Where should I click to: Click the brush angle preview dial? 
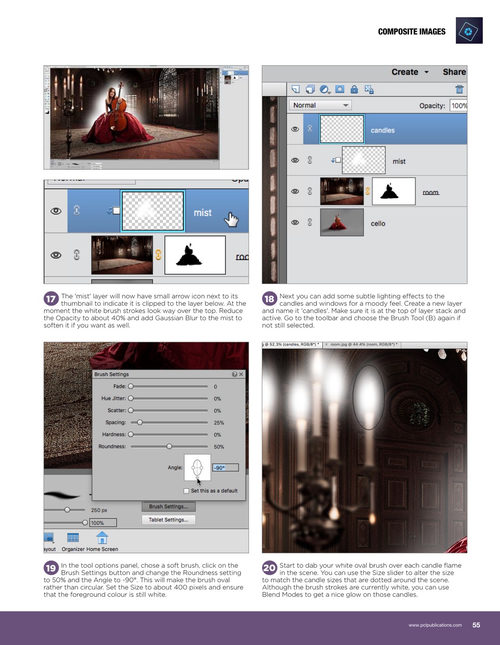coord(197,468)
